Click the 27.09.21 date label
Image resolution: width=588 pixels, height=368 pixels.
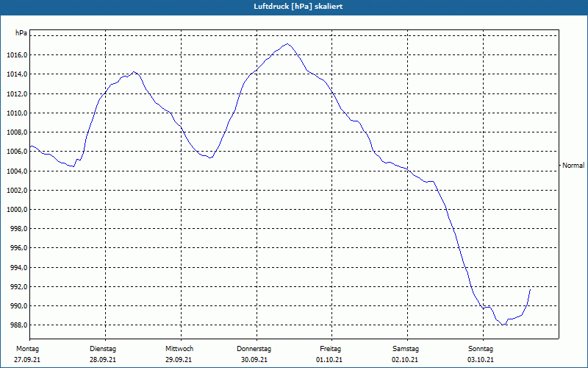(x=27, y=360)
